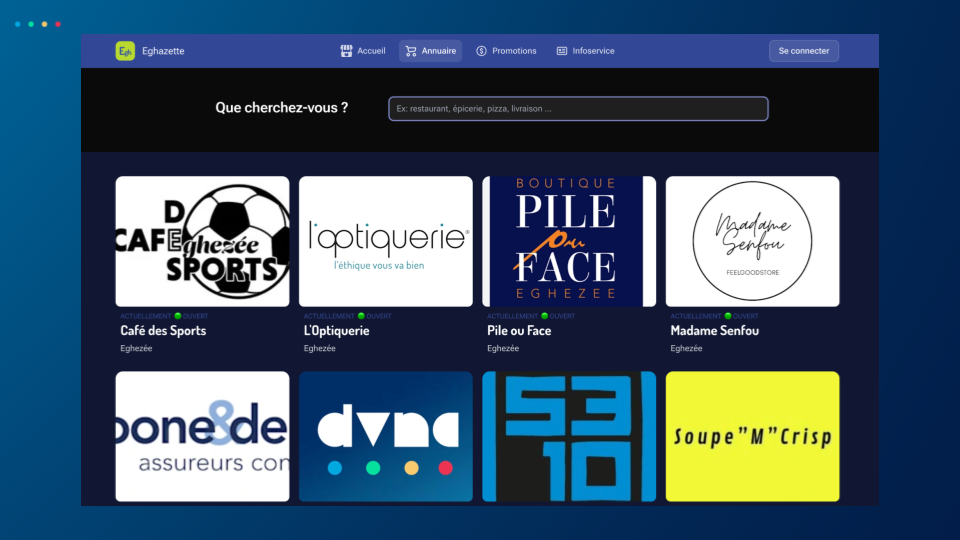The width and height of the screenshot is (960, 540).
Task: Click the Eghazette brand name text
Action: click(x=162, y=51)
